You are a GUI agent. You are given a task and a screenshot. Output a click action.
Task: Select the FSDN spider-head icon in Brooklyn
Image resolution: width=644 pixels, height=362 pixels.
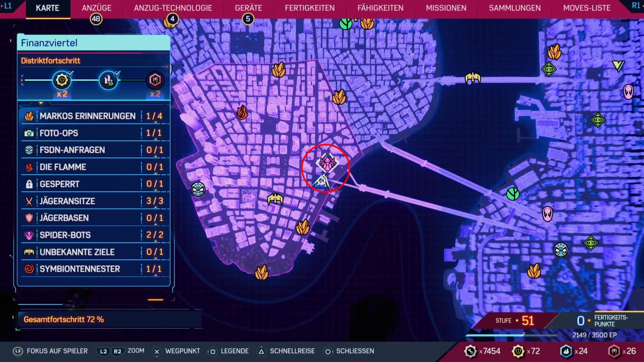coord(561,250)
